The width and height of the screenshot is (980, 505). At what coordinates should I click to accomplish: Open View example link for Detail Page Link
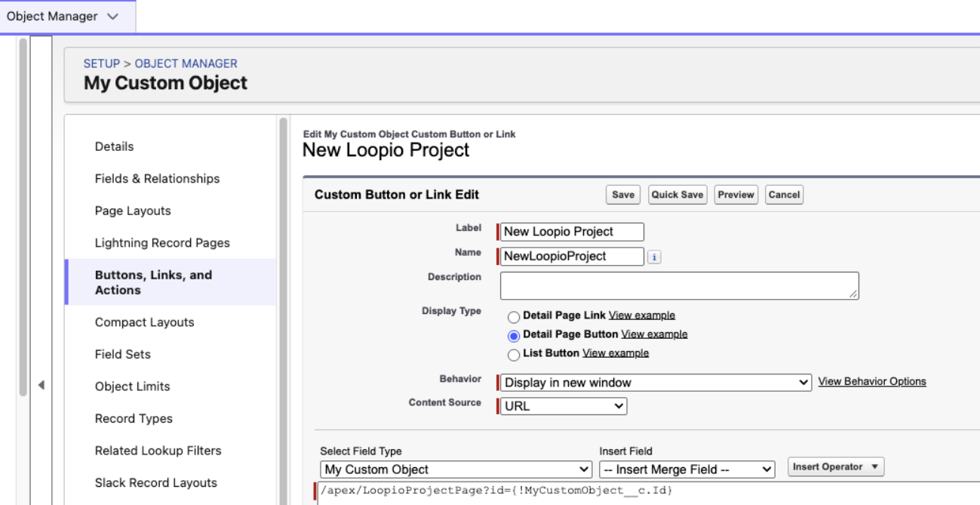pyautogui.click(x=642, y=316)
